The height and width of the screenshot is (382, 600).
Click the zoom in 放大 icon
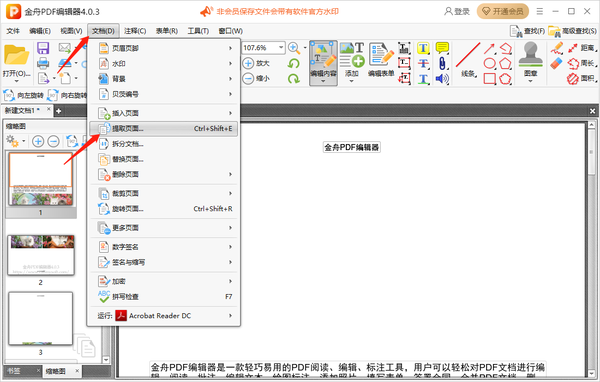[x=248, y=63]
